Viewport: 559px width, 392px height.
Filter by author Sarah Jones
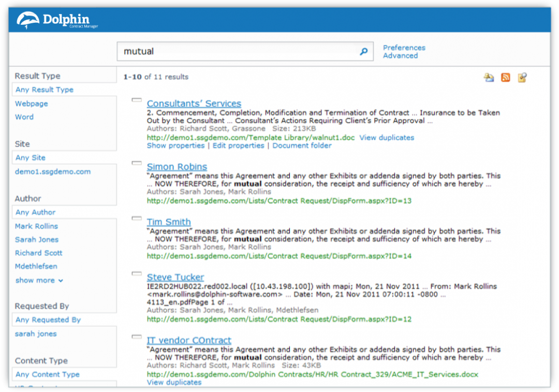(x=37, y=239)
